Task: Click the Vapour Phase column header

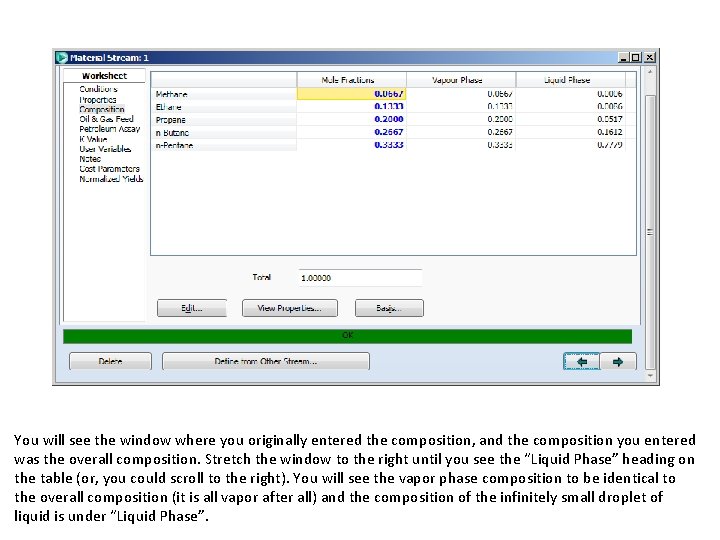Action: click(x=461, y=79)
